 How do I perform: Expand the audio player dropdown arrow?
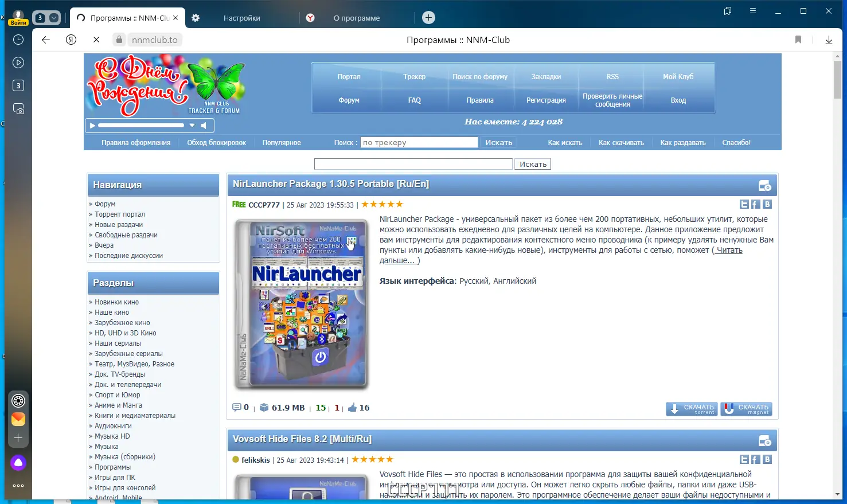(x=193, y=125)
